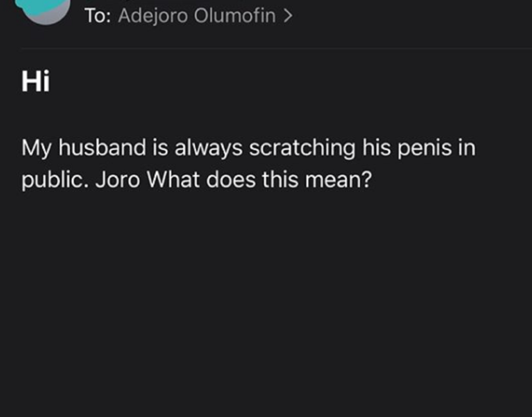
Task: Click the word "What" in the message
Action: (174, 180)
